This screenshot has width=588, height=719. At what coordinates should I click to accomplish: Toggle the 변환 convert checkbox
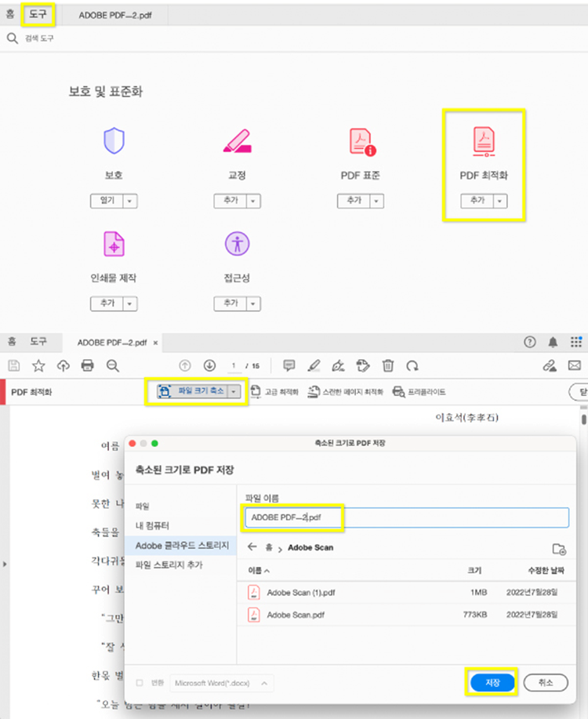(140, 683)
